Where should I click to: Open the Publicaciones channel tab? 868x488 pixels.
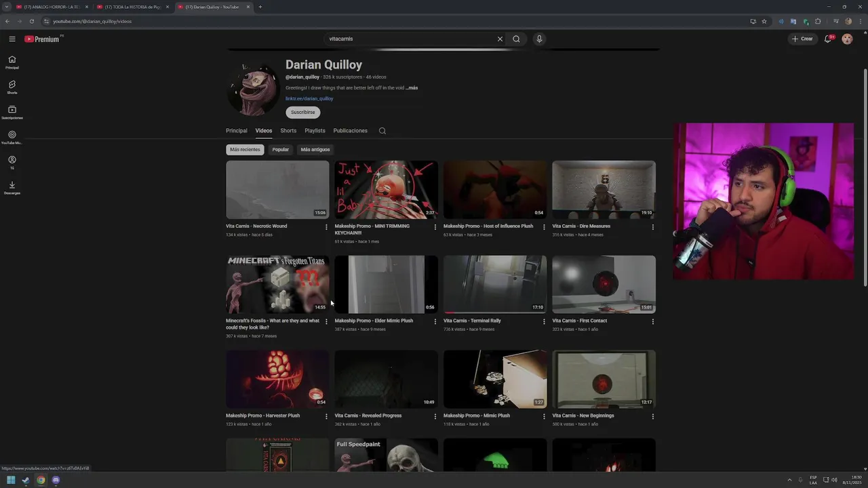coord(351,131)
